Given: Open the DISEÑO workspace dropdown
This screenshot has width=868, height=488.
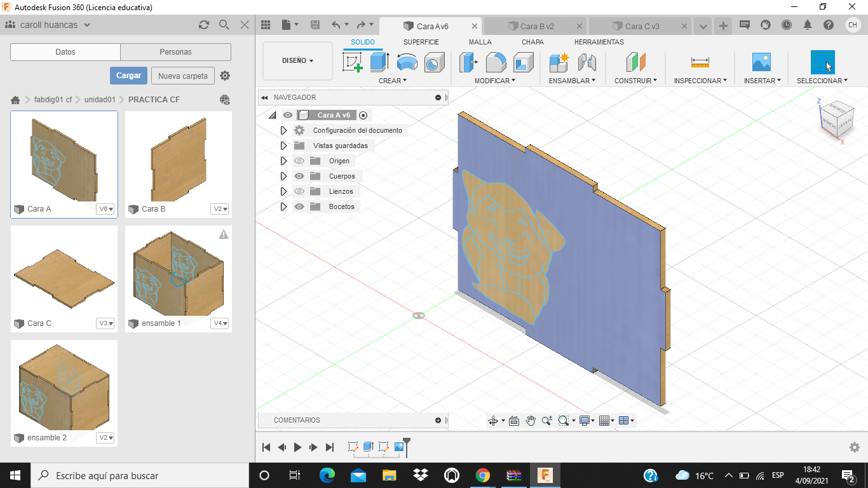Looking at the screenshot, I should coord(297,61).
